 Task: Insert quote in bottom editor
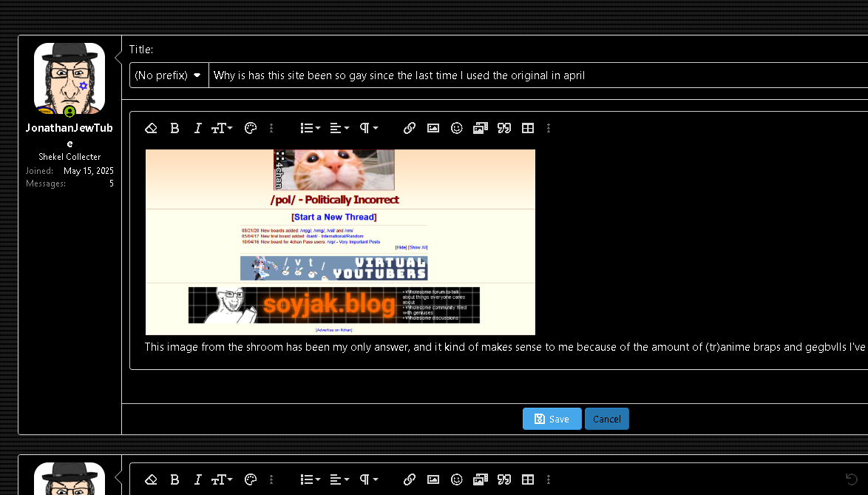click(x=504, y=479)
